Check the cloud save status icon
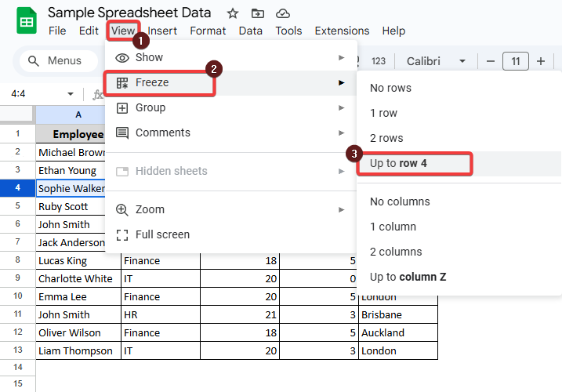The image size is (562, 392). 283,13
